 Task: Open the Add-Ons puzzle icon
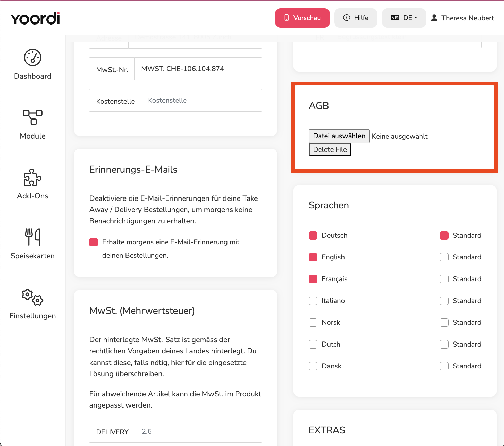[33, 177]
